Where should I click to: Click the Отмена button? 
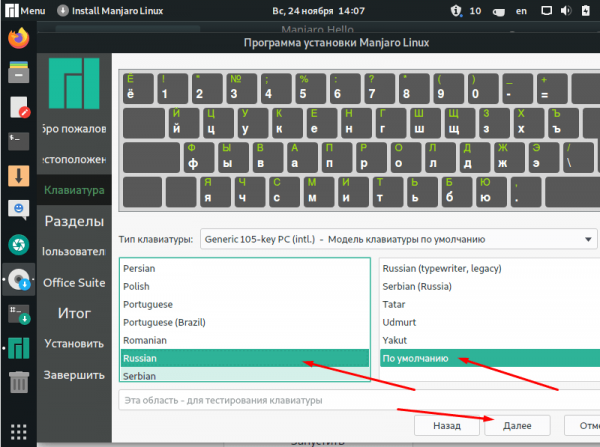point(582,426)
